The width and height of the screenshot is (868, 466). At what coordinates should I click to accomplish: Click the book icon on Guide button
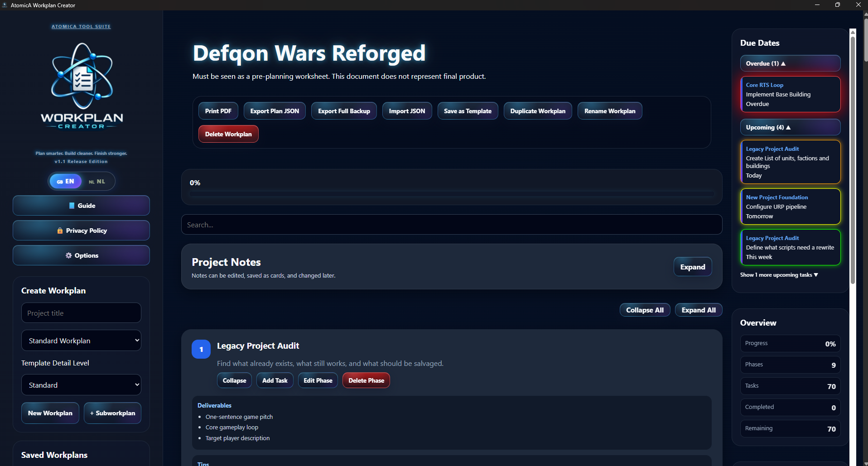[x=72, y=206]
